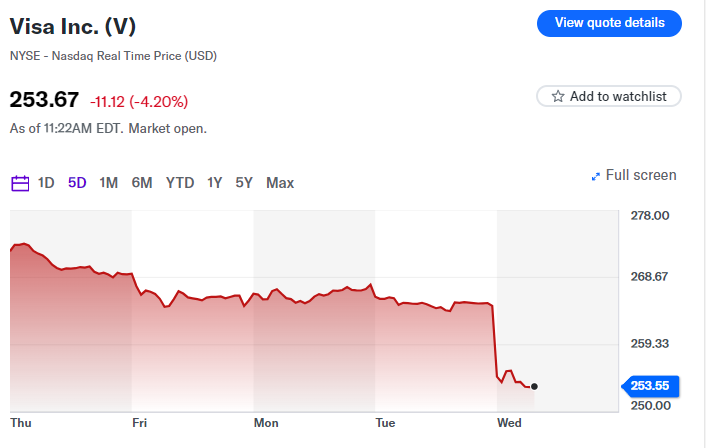Click the Thu label on the time axis
Screen dimensions: 706x448
point(21,423)
